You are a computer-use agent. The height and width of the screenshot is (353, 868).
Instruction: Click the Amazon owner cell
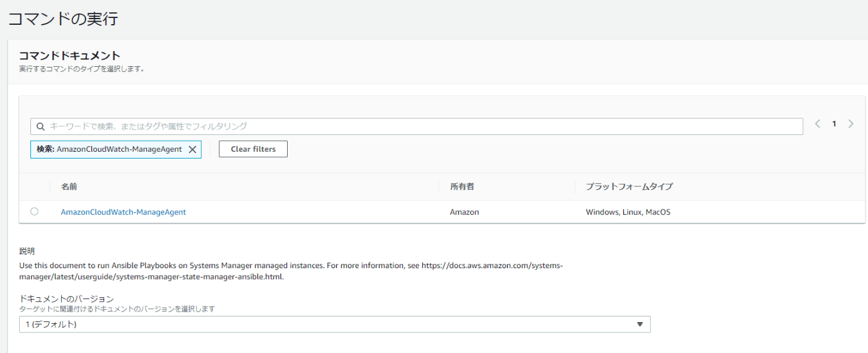(464, 212)
